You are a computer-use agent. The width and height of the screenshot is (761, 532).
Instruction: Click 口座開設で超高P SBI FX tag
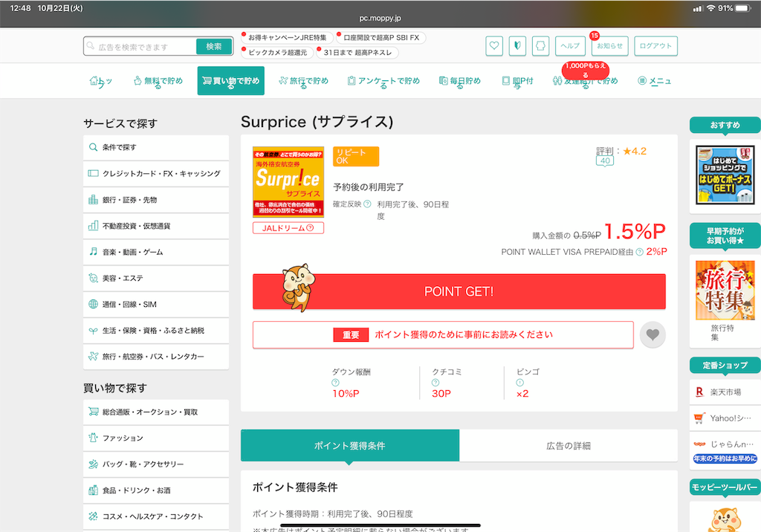pos(381,38)
